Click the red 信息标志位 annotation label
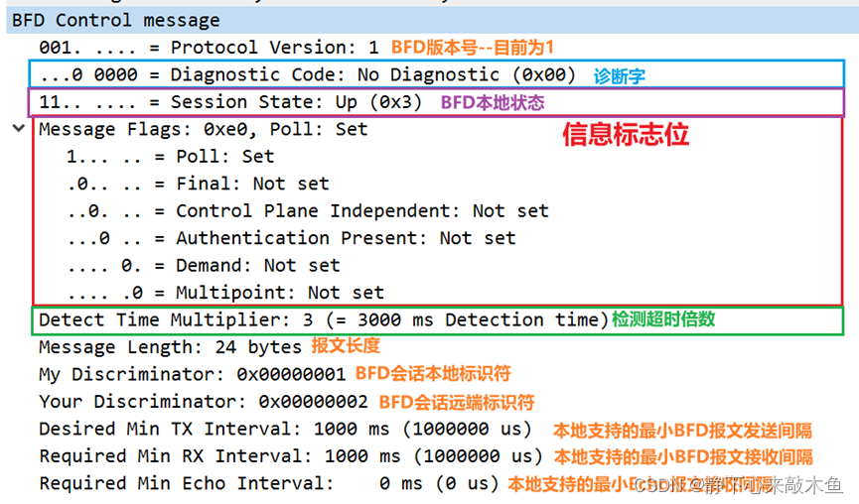Image resolution: width=859 pixels, height=504 pixels. tap(626, 136)
